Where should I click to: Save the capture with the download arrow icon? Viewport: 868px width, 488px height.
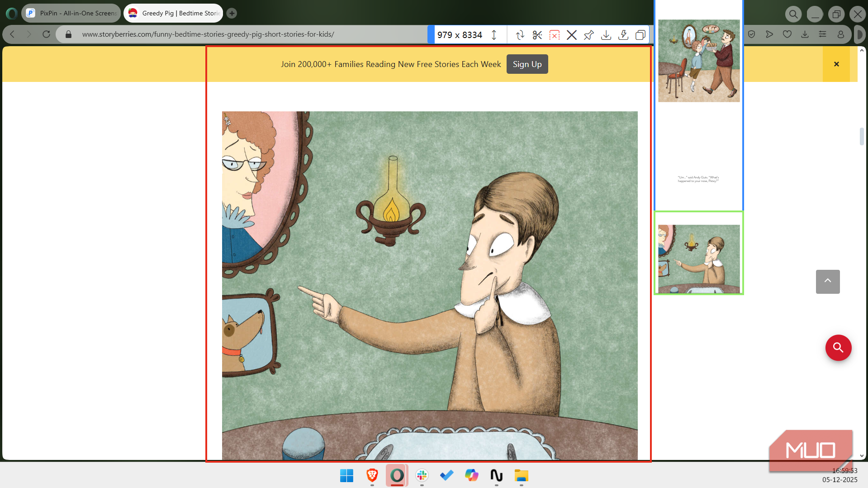[606, 35]
